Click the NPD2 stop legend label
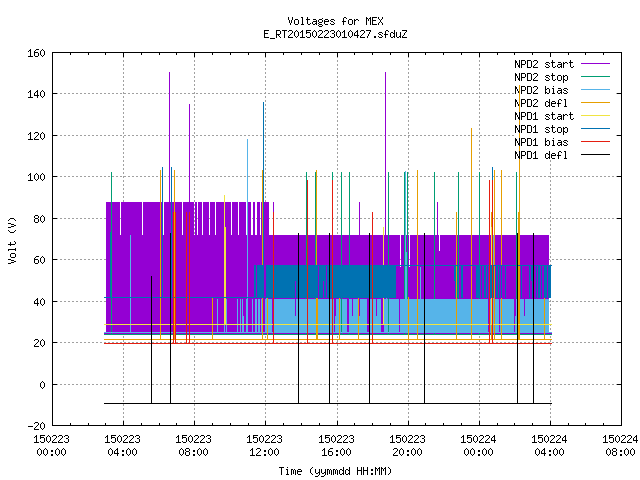This screenshot has width=640, height=480. pos(541,77)
